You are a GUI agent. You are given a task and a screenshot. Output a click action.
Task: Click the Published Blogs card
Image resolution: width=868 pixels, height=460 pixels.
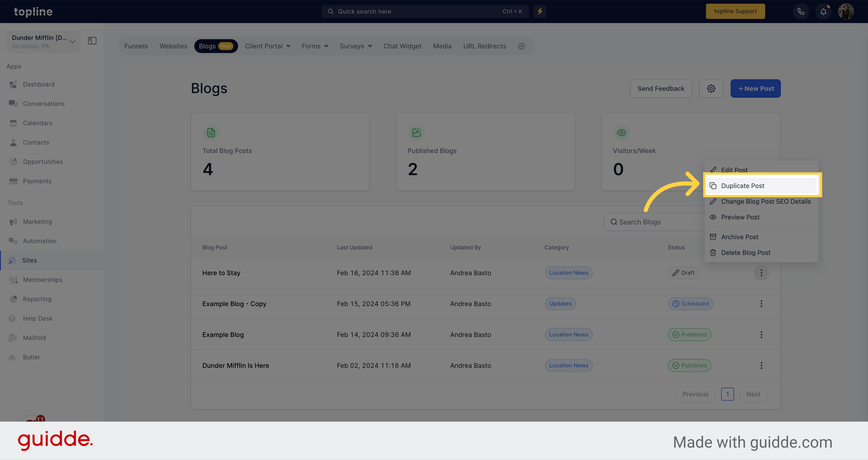(x=485, y=152)
